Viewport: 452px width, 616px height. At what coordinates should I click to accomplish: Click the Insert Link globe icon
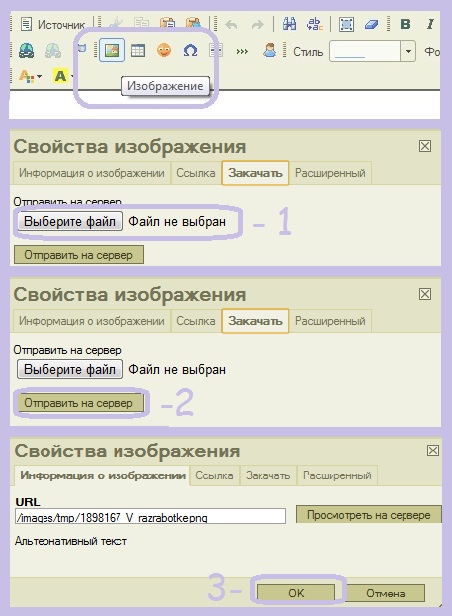[x=26, y=50]
